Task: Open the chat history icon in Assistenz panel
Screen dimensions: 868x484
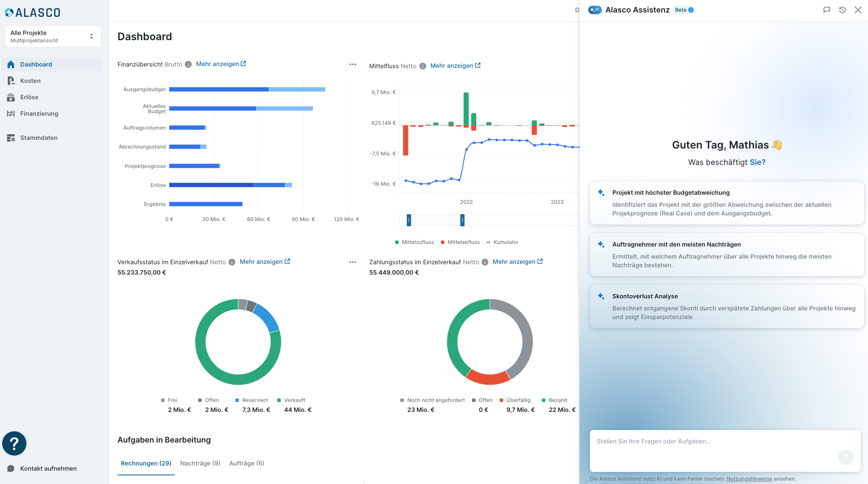Action: 842,10
